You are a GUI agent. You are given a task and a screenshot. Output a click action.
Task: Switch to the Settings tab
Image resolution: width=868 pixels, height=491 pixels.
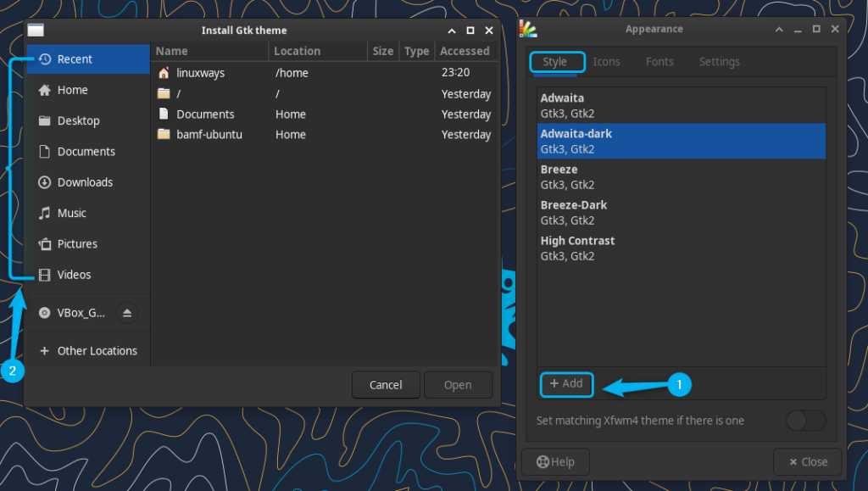click(x=719, y=61)
